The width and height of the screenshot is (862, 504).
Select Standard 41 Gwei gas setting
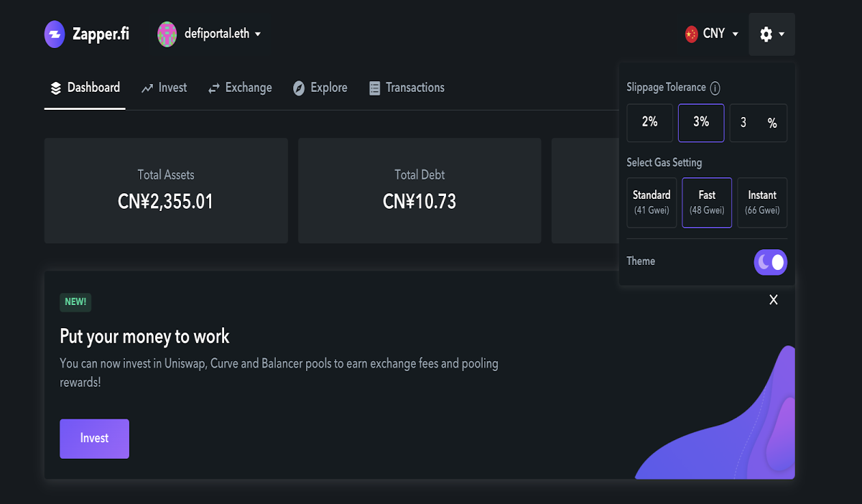tap(652, 202)
